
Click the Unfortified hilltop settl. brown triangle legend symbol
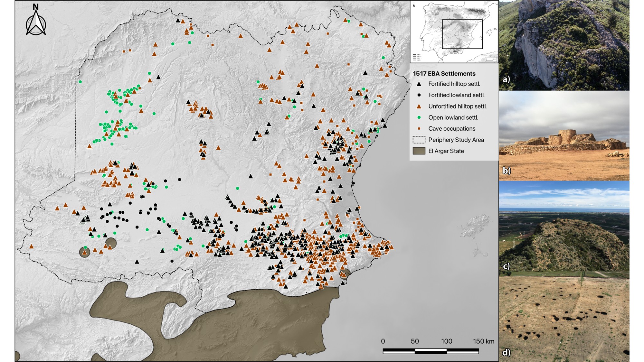click(419, 106)
